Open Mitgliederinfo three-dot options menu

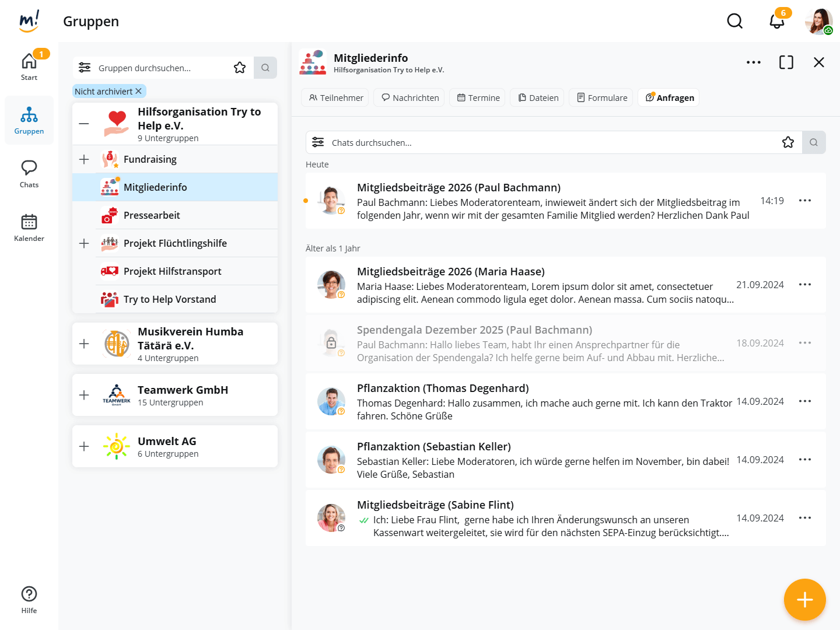tap(753, 62)
